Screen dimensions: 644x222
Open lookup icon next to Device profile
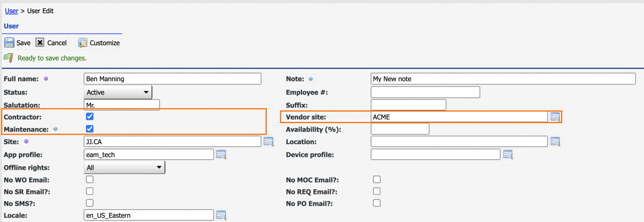point(508,154)
